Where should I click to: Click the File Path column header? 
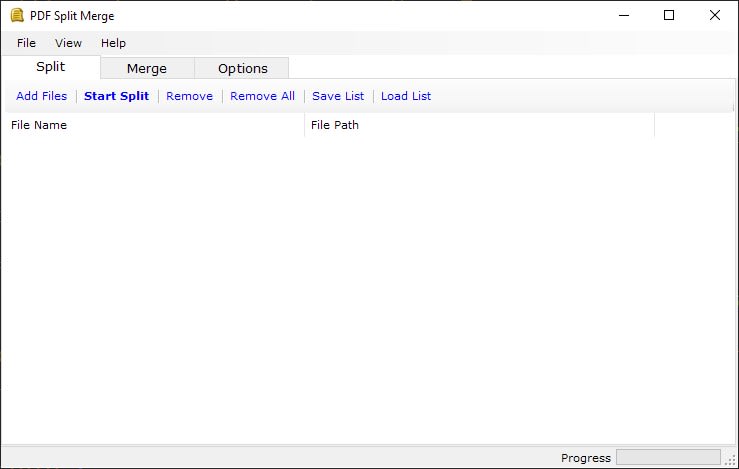(480, 125)
